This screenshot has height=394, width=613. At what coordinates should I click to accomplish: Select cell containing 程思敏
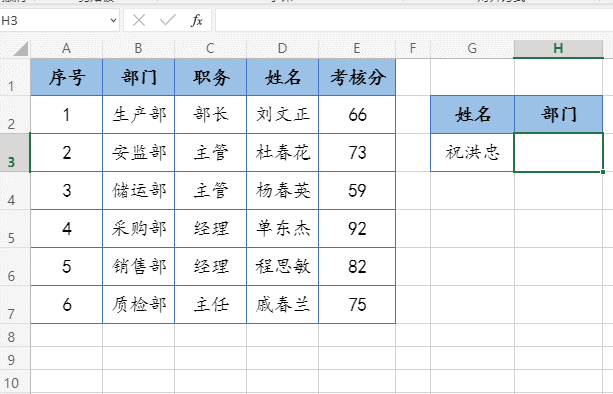(x=282, y=266)
